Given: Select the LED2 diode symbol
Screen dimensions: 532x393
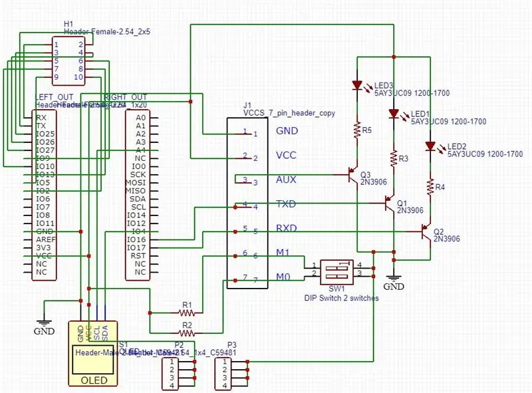Looking at the screenshot, I should [430, 146].
